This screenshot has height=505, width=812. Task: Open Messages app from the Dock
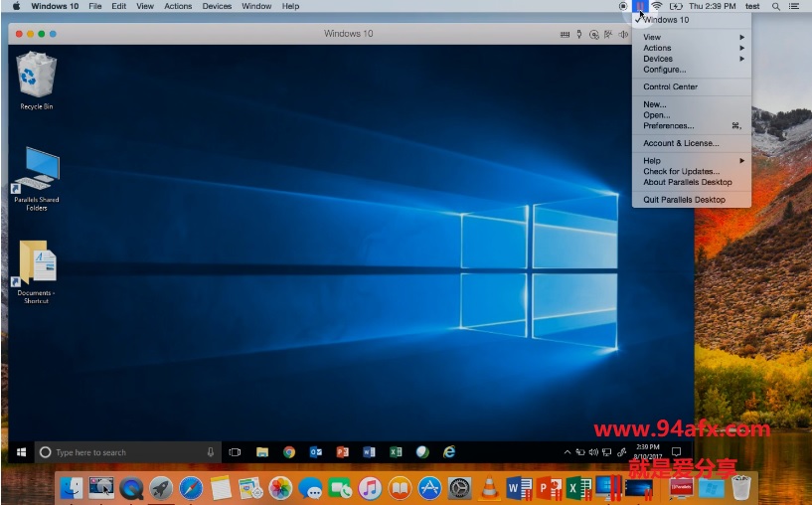click(x=310, y=488)
